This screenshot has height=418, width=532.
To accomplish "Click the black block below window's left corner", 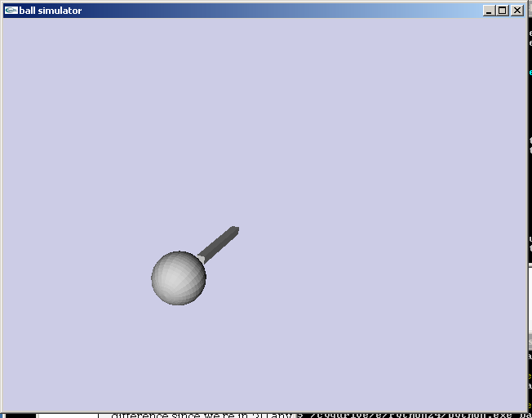I will (x=18, y=415).
